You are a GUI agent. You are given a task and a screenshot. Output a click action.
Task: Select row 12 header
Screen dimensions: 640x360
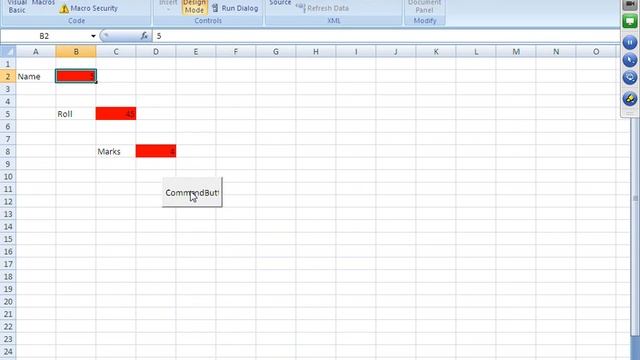pyautogui.click(x=8, y=202)
